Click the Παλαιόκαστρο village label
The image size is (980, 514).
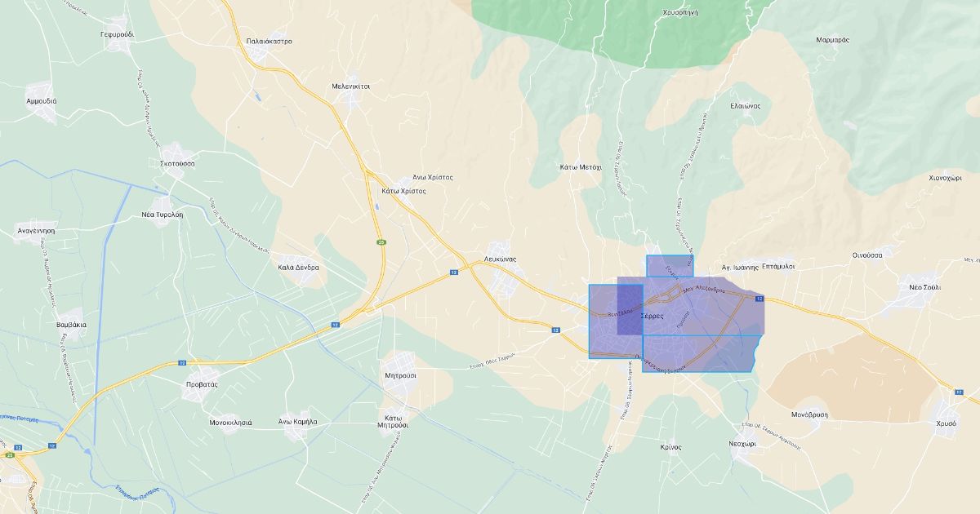(269, 41)
